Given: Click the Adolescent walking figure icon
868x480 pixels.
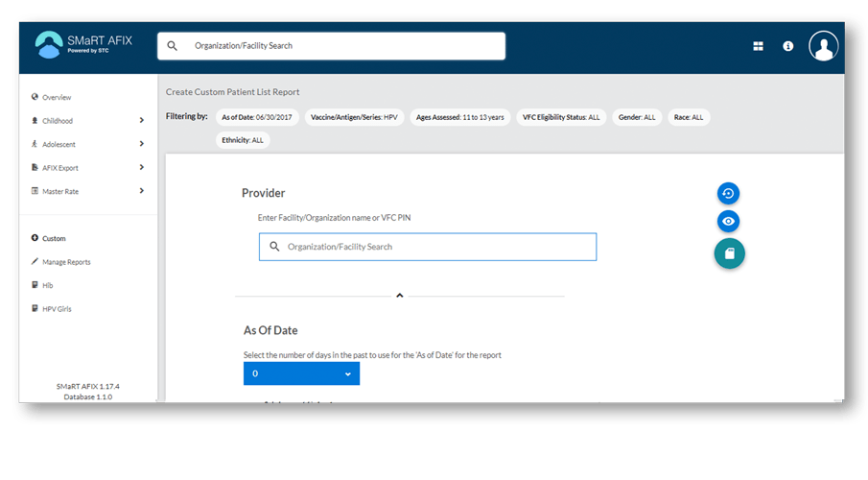Looking at the screenshot, I should 35,144.
